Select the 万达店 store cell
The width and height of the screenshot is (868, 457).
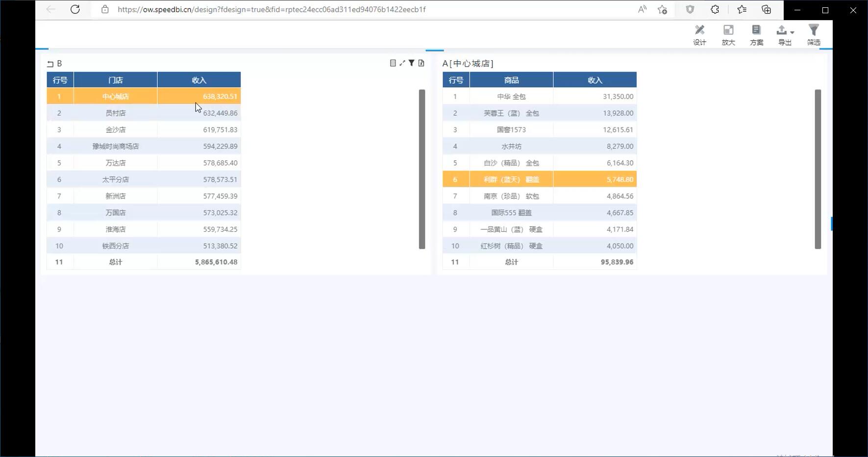click(x=116, y=163)
